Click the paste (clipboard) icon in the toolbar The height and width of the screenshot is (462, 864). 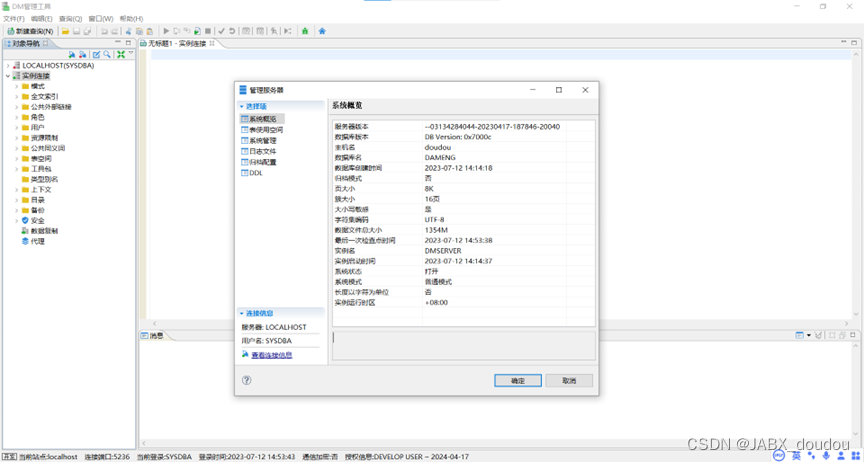149,31
